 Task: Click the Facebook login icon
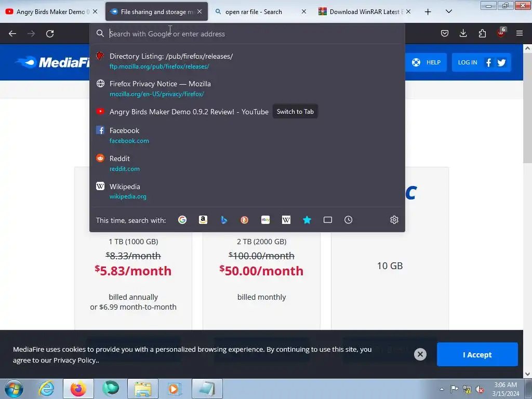pyautogui.click(x=488, y=62)
